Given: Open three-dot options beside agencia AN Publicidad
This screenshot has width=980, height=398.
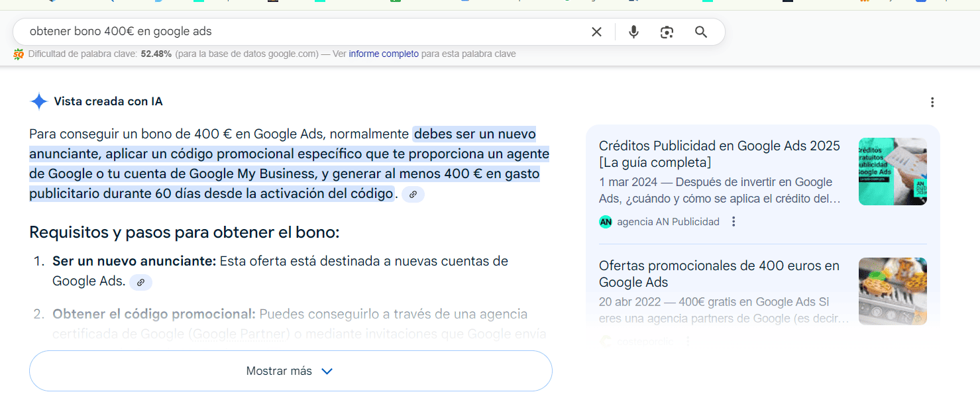Looking at the screenshot, I should (x=734, y=222).
